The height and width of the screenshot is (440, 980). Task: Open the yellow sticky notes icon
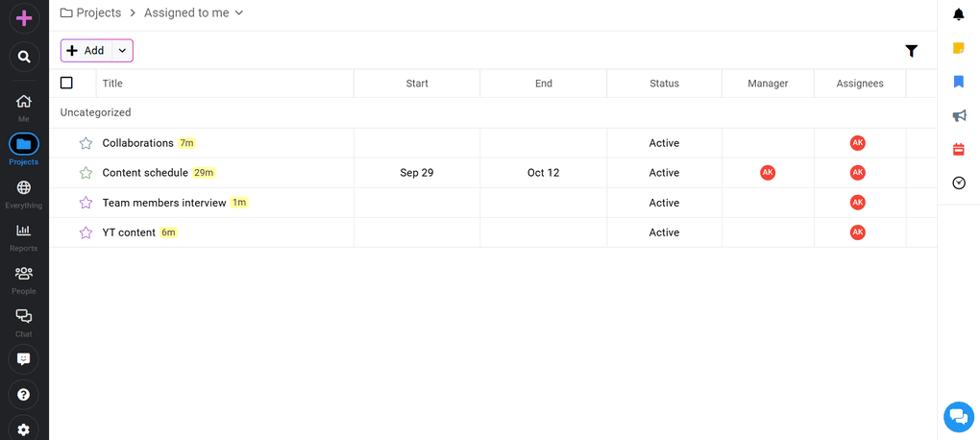pyautogui.click(x=958, y=48)
